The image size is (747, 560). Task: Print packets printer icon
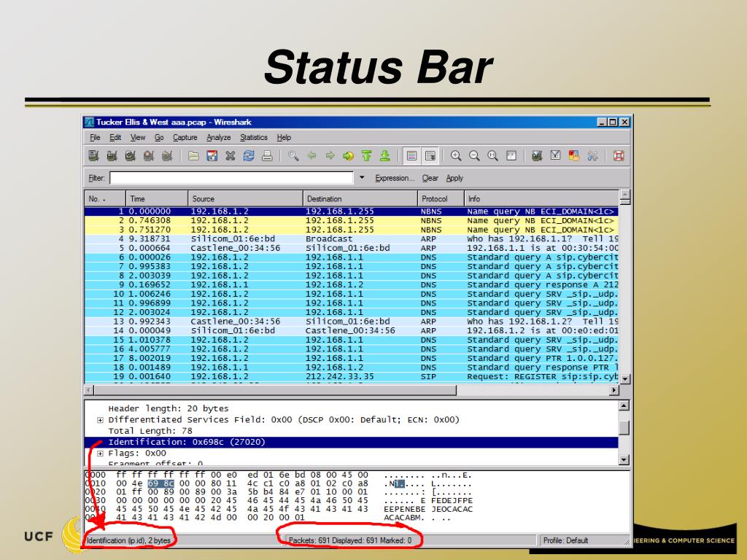pyautogui.click(x=267, y=156)
